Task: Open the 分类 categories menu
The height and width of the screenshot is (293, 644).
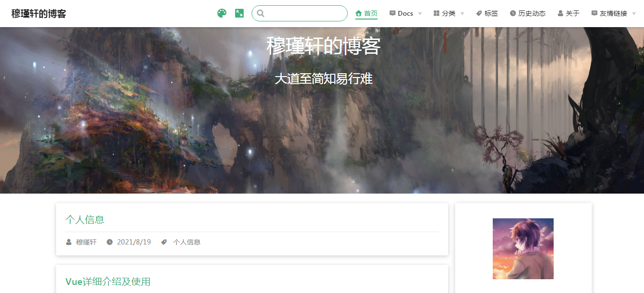Action: tap(449, 13)
